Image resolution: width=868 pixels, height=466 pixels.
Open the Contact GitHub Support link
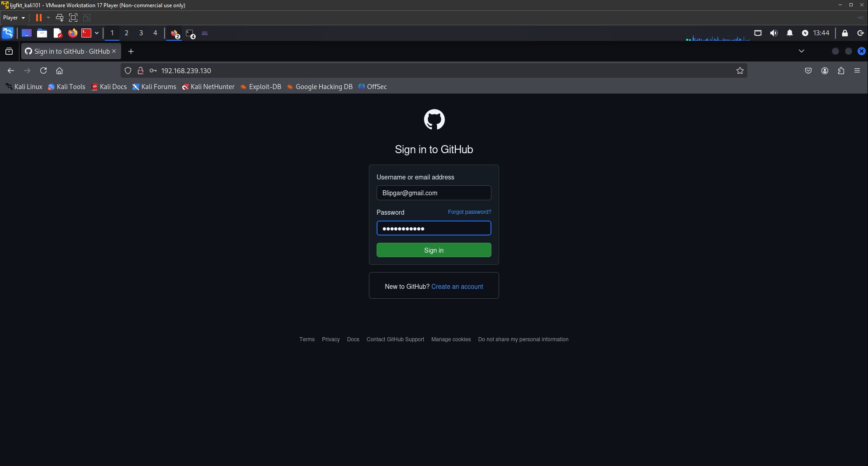click(395, 339)
